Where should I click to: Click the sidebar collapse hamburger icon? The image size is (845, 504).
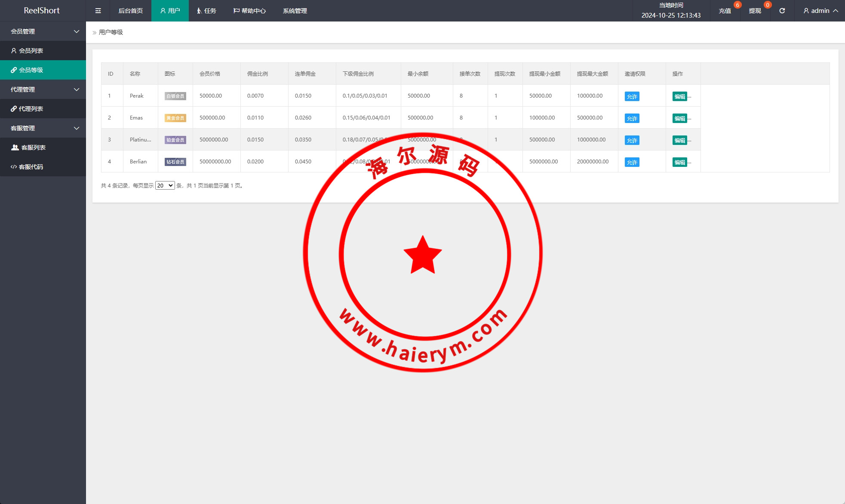tap(98, 11)
